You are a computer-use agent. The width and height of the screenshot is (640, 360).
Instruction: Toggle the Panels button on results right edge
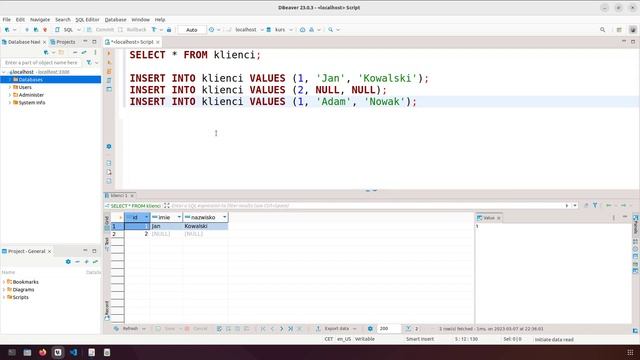[636, 224]
